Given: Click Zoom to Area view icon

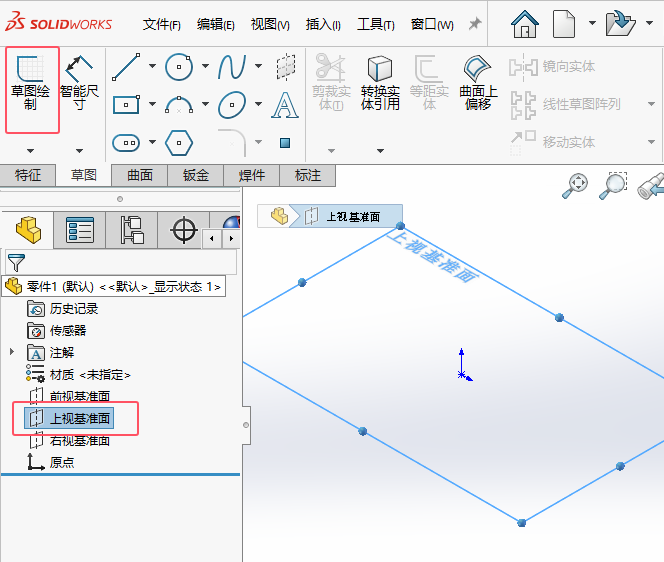Looking at the screenshot, I should (613, 185).
